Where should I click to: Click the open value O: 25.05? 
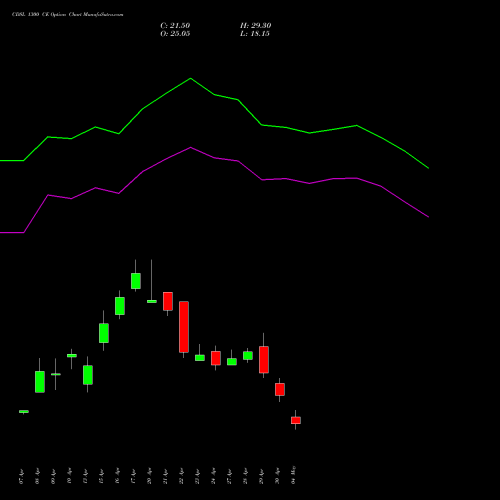[x=175, y=34]
